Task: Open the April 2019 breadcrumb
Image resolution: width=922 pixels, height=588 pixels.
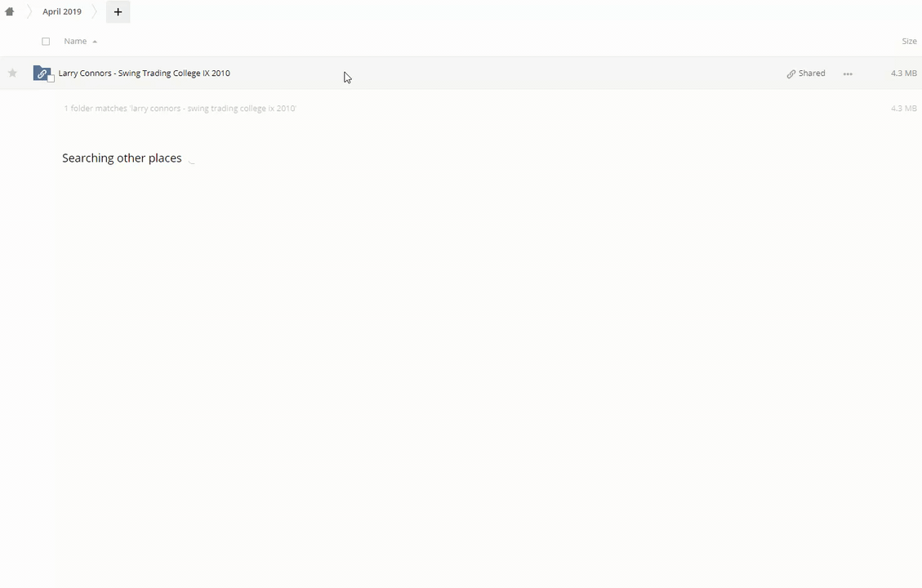Action: click(x=62, y=11)
